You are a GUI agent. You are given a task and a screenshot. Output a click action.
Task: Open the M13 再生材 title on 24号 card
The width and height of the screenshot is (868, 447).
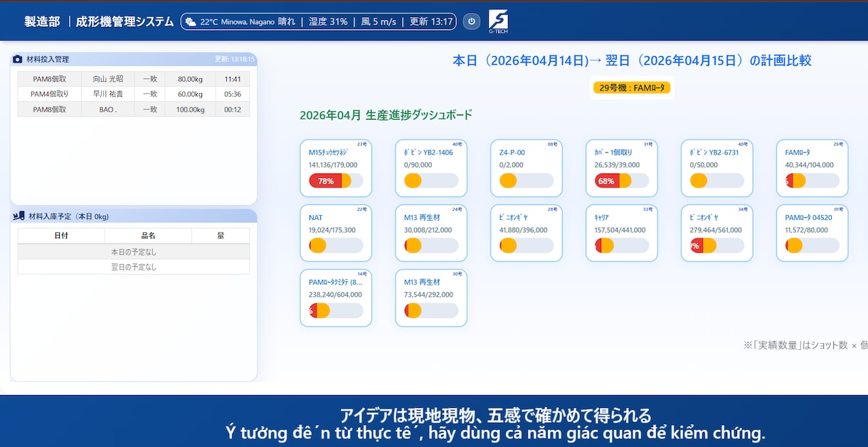point(423,218)
